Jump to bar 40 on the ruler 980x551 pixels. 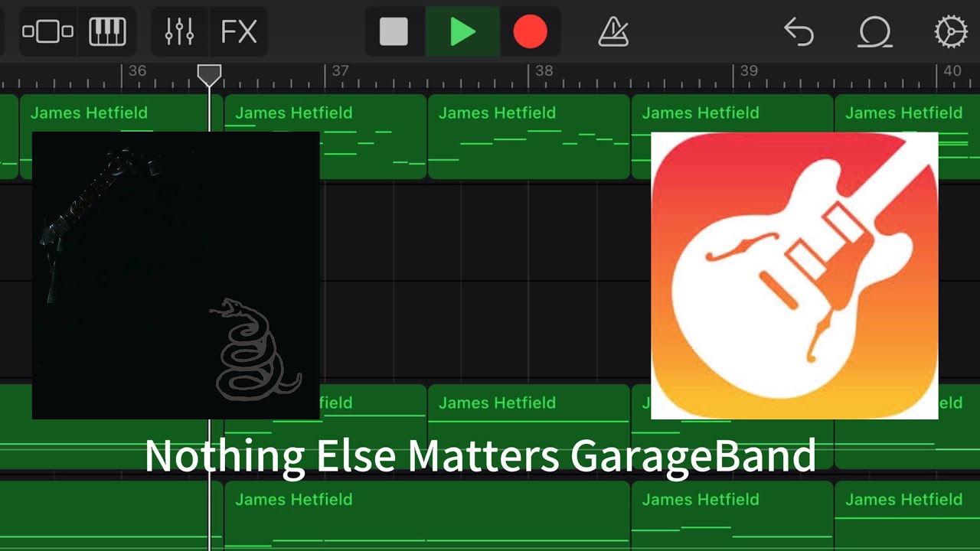[952, 71]
